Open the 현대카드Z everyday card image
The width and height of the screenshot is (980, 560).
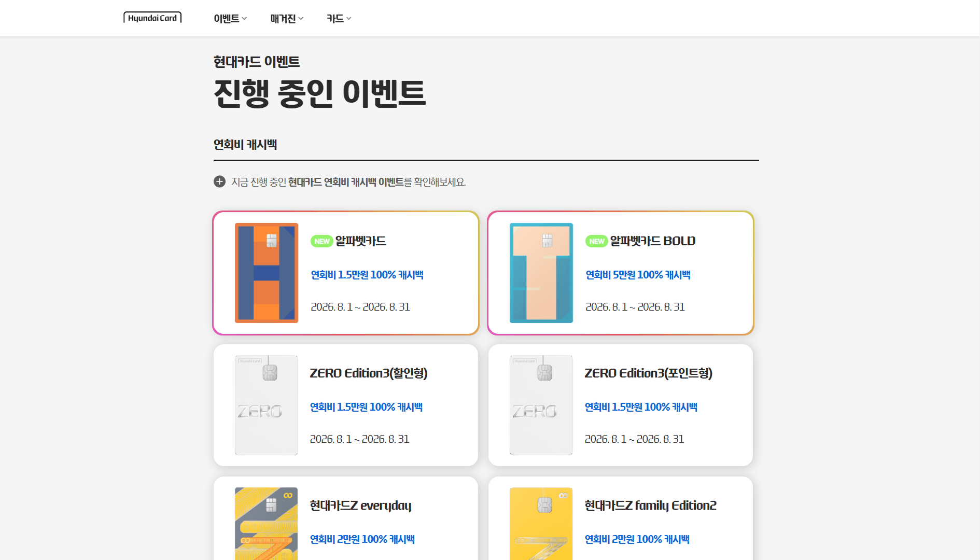(267, 524)
